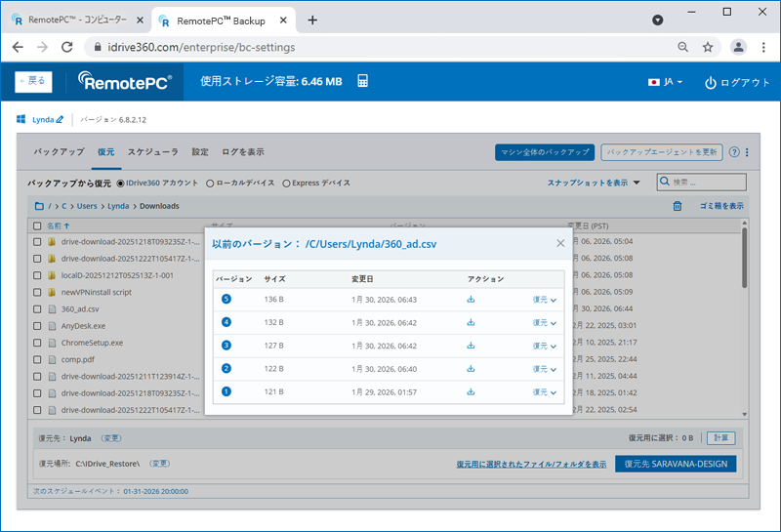This screenshot has height=532, width=781.
Task: Download version 3 of 360_ad.csv
Action: pos(471,346)
